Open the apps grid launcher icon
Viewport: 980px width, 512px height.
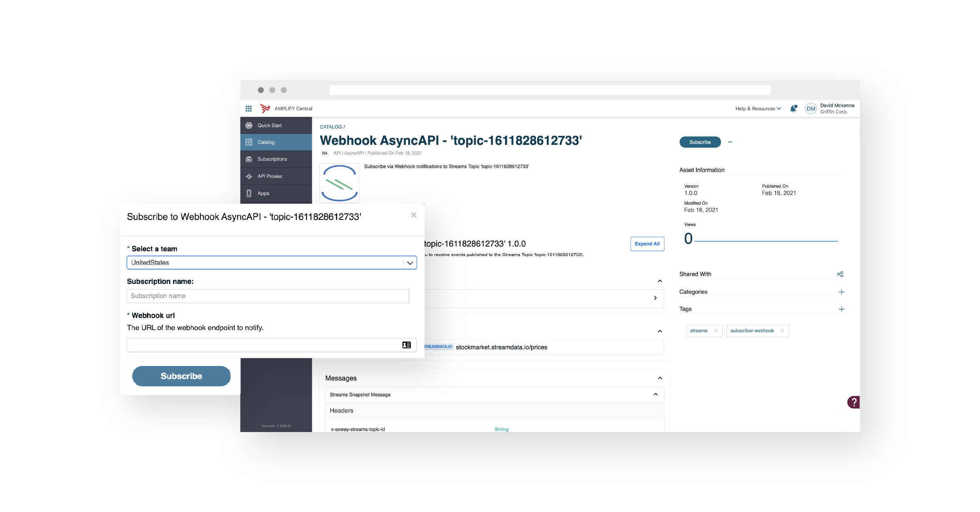click(x=249, y=109)
